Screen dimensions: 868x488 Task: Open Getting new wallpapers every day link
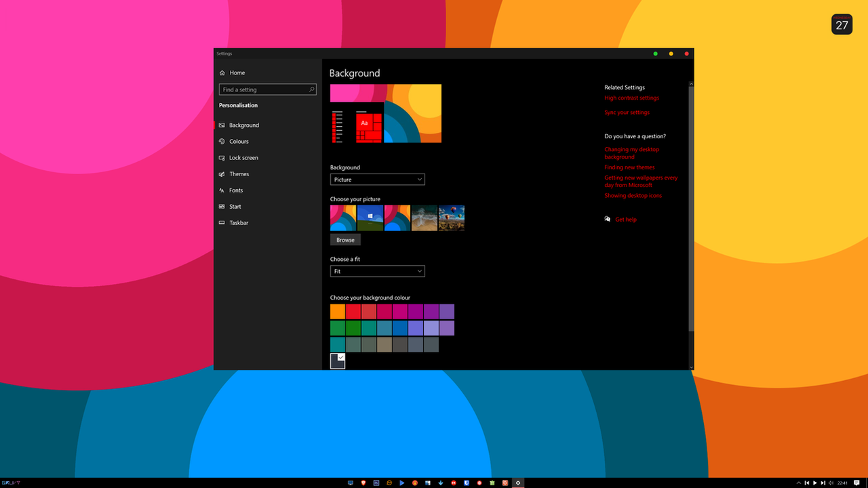[641, 182]
